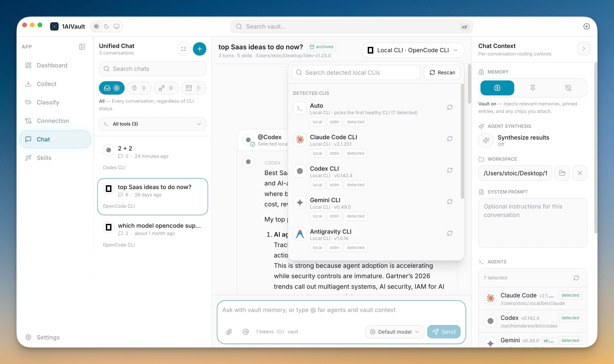Viewport: 614px width, 364px height.
Task: Open Dashboard in the sidebar
Action: pyautogui.click(x=55, y=65)
